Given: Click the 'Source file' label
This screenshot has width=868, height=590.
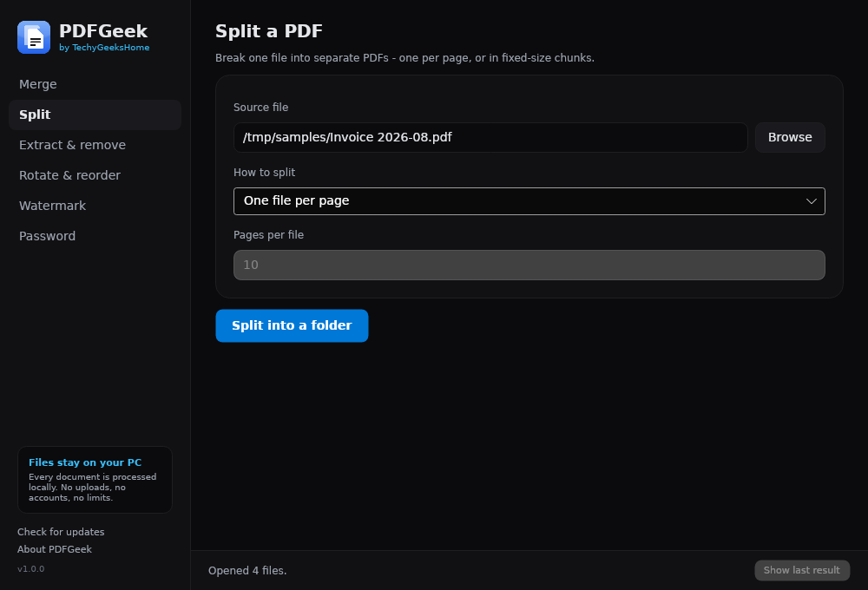Looking at the screenshot, I should (x=260, y=108).
